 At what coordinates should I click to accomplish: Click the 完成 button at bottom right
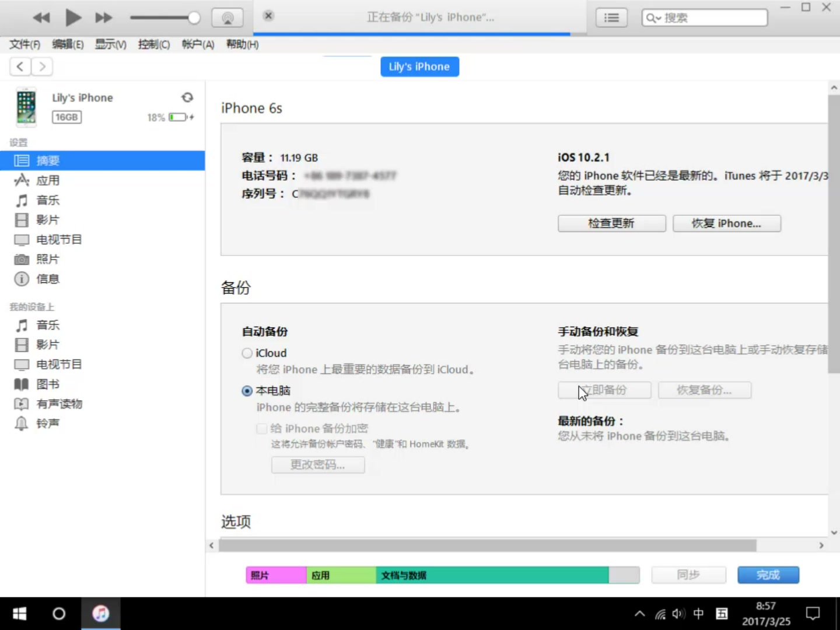pos(768,575)
